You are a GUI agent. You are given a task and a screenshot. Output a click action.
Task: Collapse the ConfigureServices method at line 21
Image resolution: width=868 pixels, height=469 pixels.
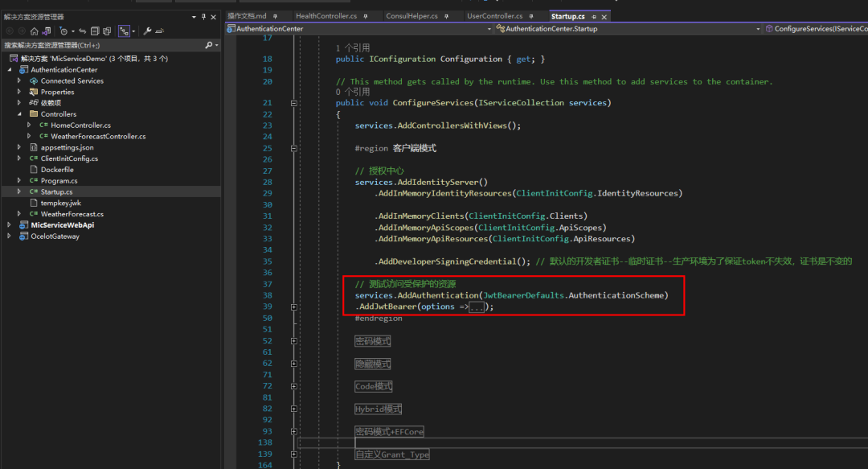tap(294, 103)
